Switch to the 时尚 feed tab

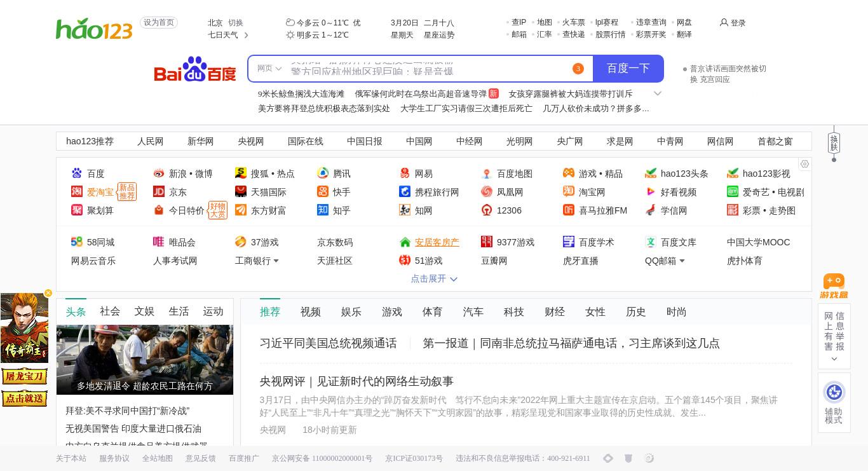[677, 312]
